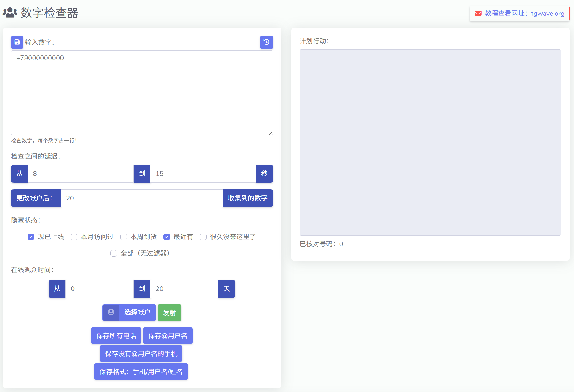Image resolution: width=574 pixels, height=392 pixels.
Task: Enable the 本月访问过 checkbox
Action: [74, 237]
